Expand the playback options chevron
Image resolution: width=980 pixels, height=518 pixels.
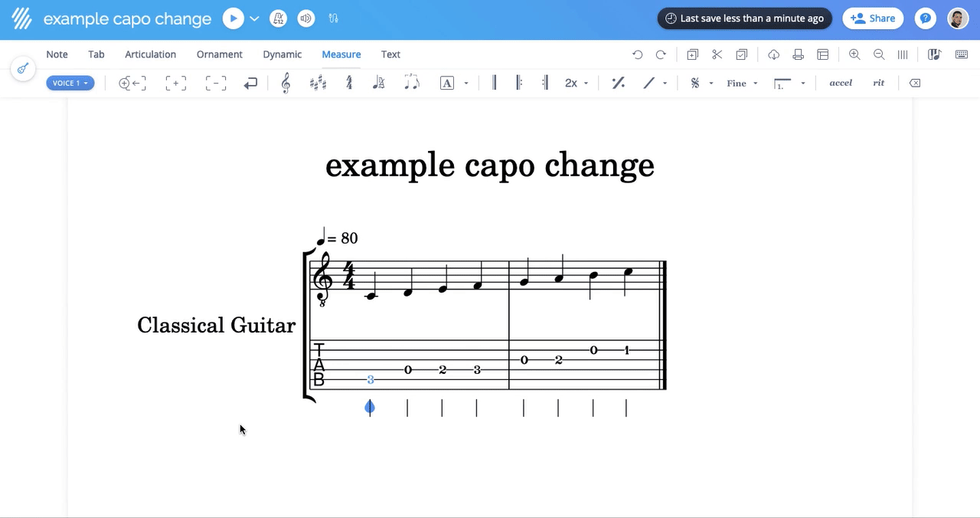[x=254, y=18]
